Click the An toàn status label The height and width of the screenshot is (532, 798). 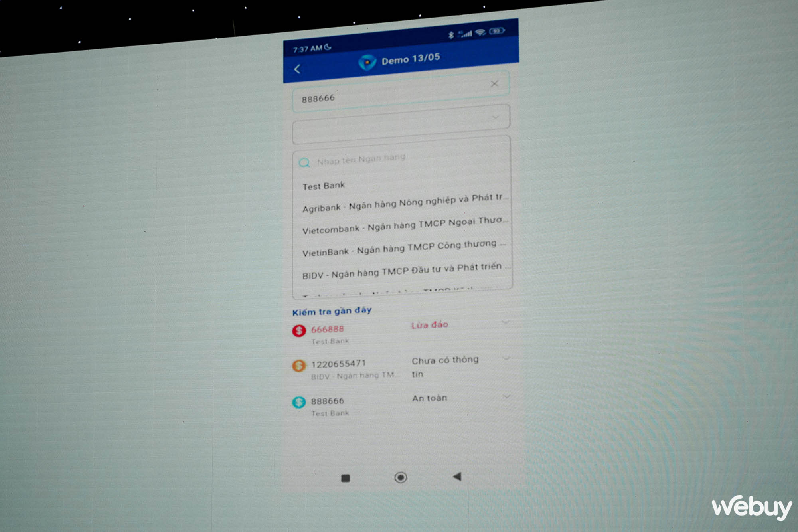(430, 398)
